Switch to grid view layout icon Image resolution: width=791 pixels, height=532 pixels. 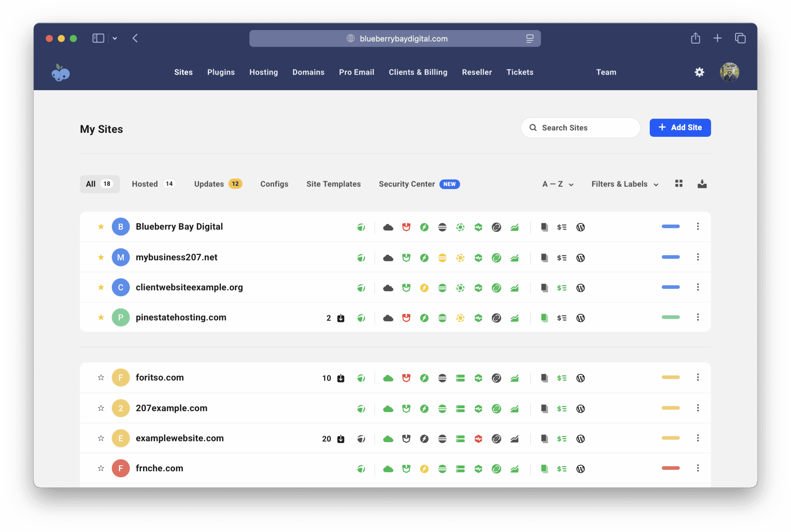(679, 184)
